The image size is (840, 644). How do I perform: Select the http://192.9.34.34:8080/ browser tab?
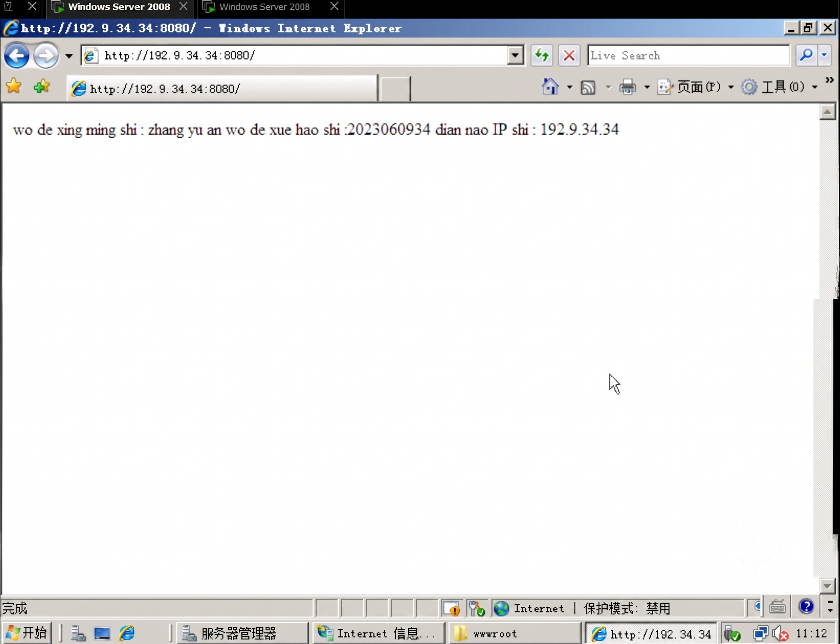tap(222, 88)
